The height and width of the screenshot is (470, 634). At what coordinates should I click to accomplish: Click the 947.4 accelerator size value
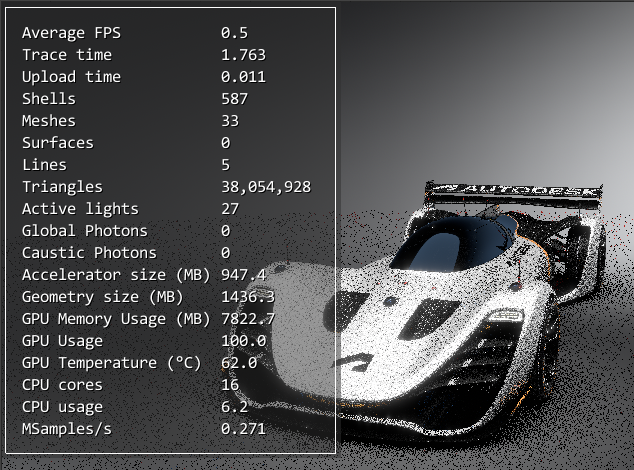pos(243,275)
